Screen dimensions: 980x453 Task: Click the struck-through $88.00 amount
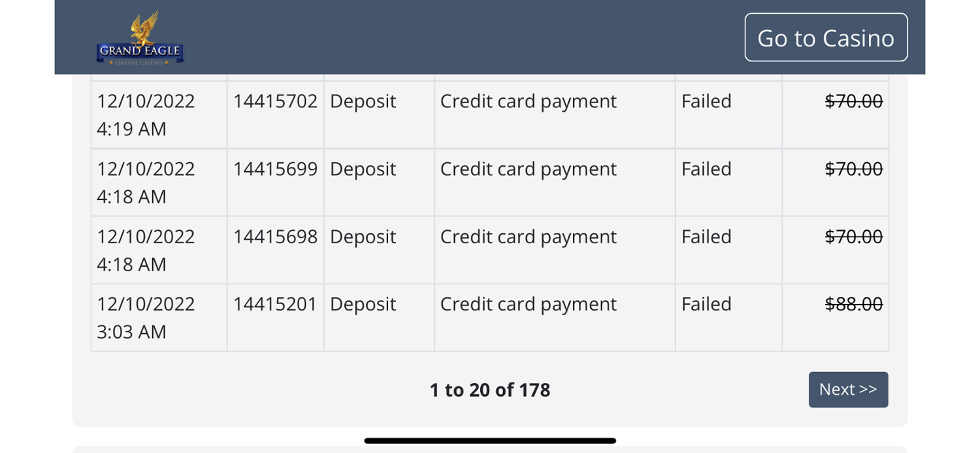coord(853,304)
